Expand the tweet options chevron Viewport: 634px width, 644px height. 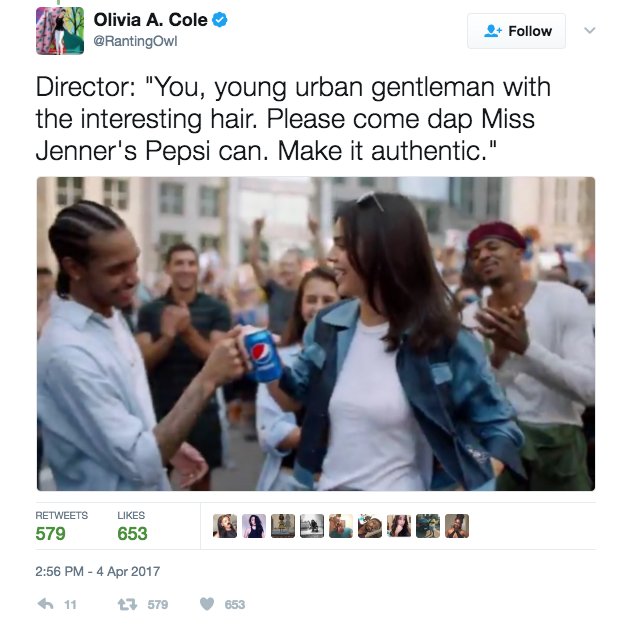[590, 30]
